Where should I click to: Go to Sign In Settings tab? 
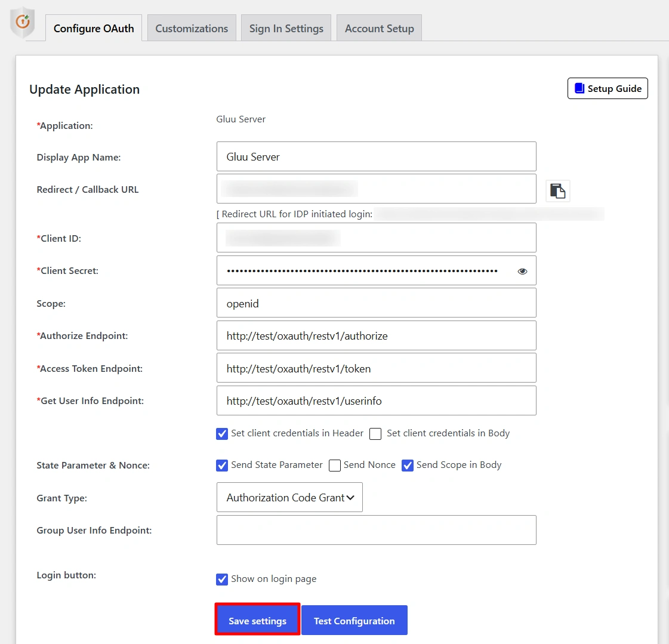(x=286, y=28)
